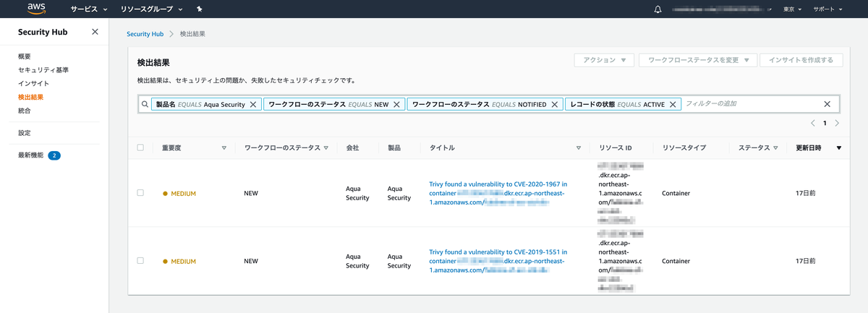This screenshot has width=868, height=313.
Task: Open the サポート dropdown menu
Action: tap(828, 9)
